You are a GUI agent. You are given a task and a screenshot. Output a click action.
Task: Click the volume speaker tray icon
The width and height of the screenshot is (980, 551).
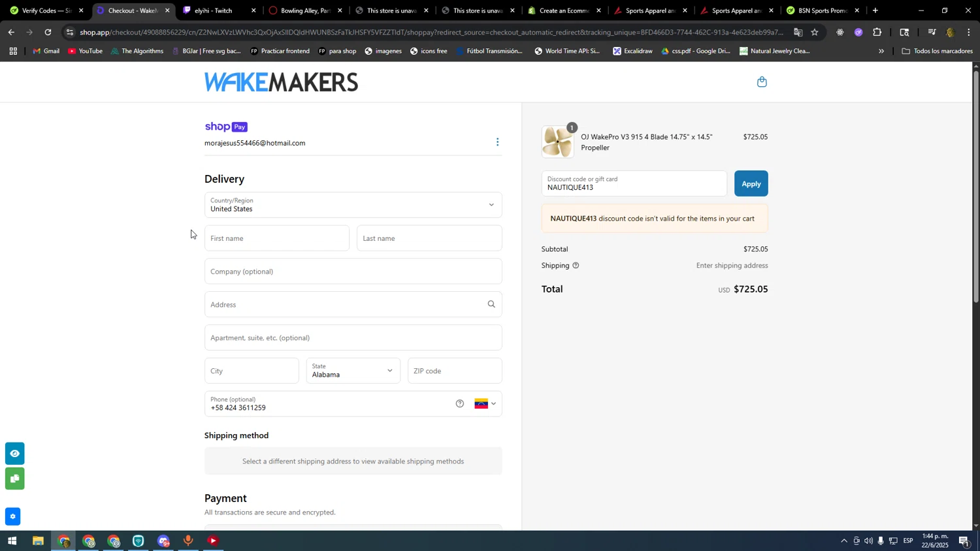click(868, 541)
